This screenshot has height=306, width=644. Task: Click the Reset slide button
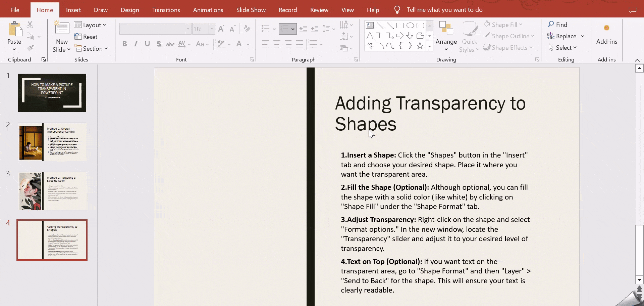86,37
